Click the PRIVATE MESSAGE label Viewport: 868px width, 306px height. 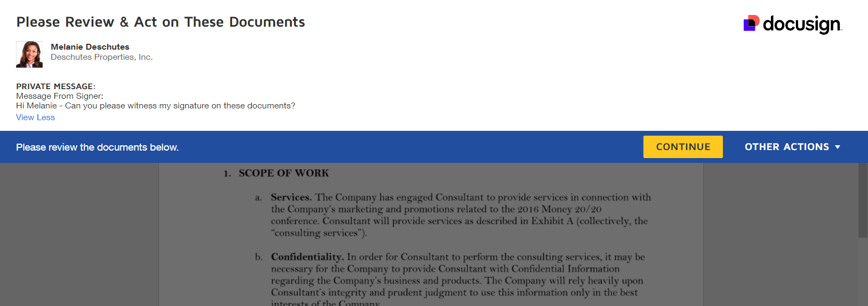[x=55, y=87]
